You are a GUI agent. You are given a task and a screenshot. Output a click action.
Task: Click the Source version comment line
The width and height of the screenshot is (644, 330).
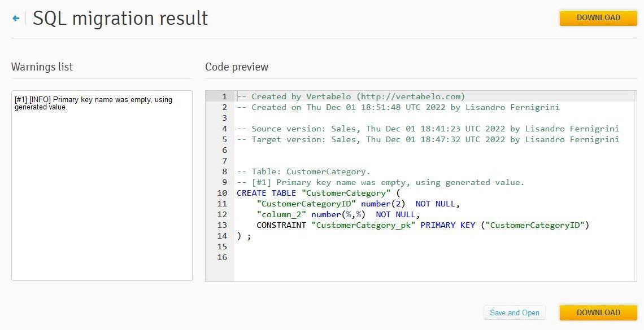click(x=428, y=129)
